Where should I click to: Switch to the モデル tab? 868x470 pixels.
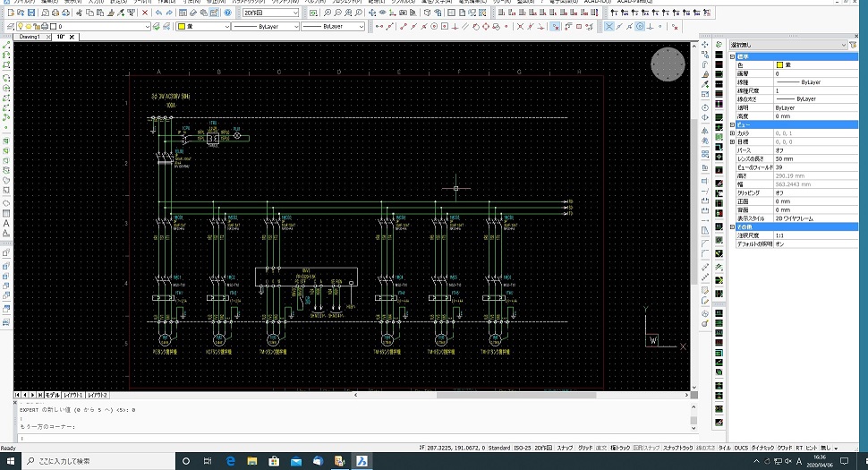pos(53,395)
